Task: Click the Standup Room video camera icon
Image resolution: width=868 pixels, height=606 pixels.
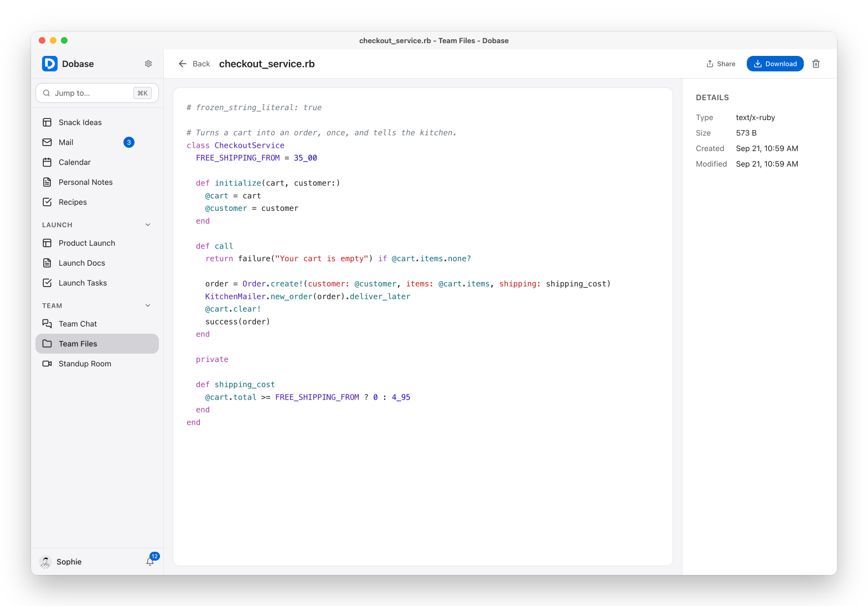Action: tap(47, 364)
